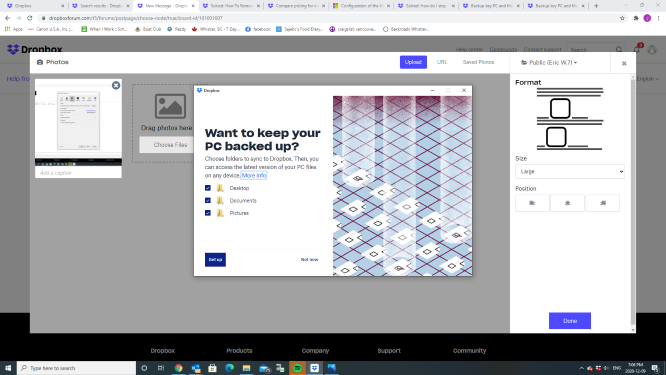Open the Size dropdown set to Large

(x=570, y=172)
